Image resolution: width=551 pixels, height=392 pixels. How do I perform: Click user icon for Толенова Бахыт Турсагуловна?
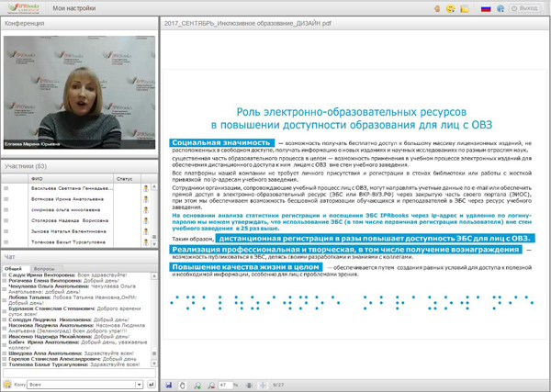146,242
